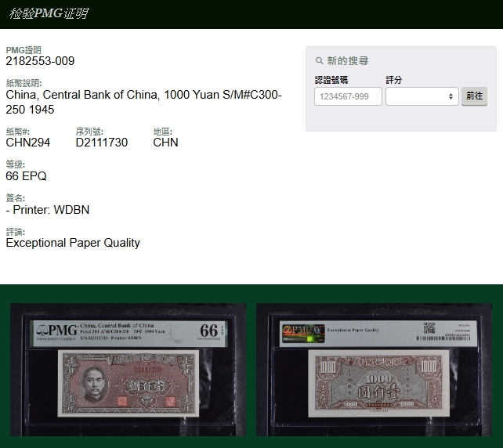Click the 認證號碼 field label
This screenshot has height=448, width=503.
tap(331, 80)
